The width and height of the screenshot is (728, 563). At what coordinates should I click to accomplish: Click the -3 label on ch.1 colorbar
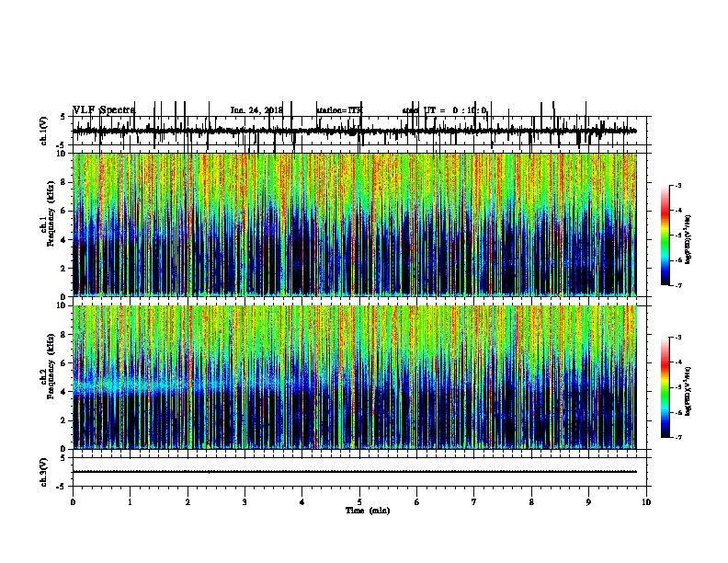tap(677, 186)
